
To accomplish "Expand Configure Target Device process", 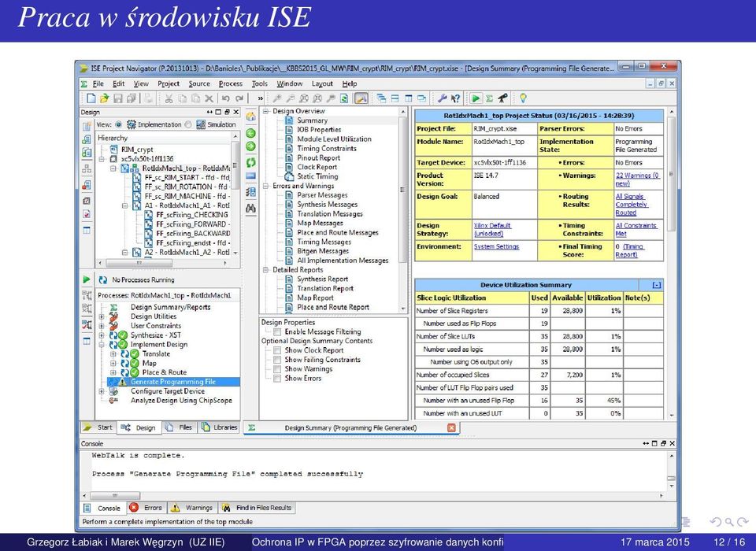I will coord(102,391).
